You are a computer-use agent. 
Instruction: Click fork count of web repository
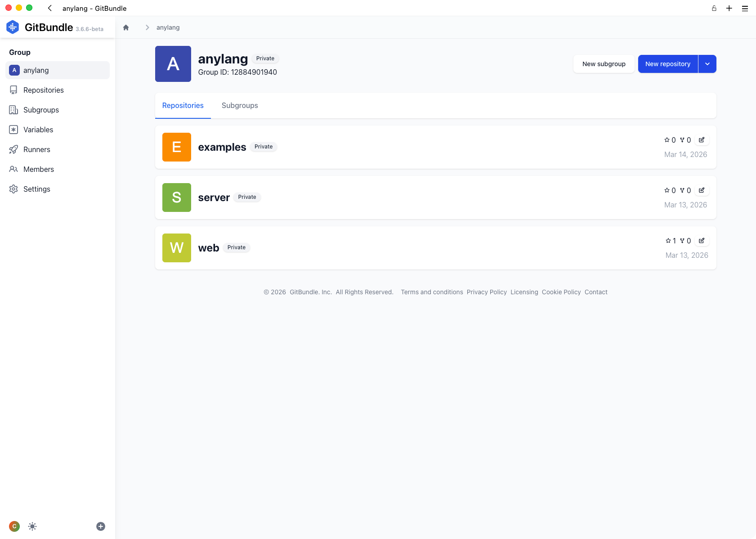tap(685, 241)
